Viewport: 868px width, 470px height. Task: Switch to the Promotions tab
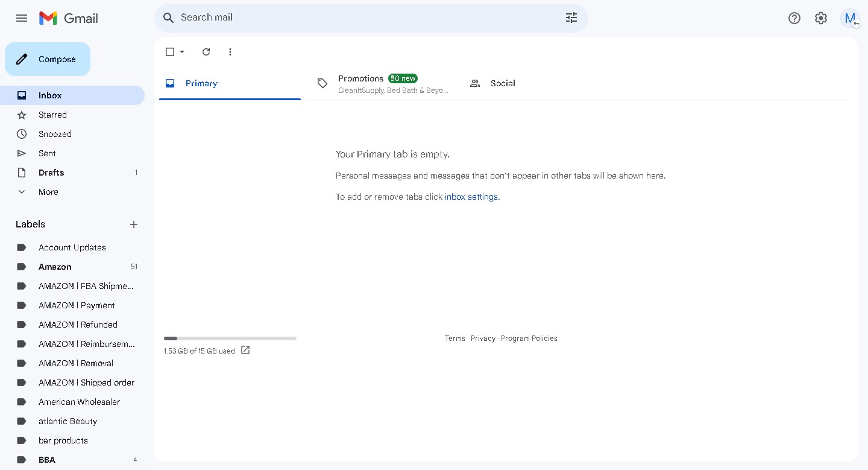(382, 83)
